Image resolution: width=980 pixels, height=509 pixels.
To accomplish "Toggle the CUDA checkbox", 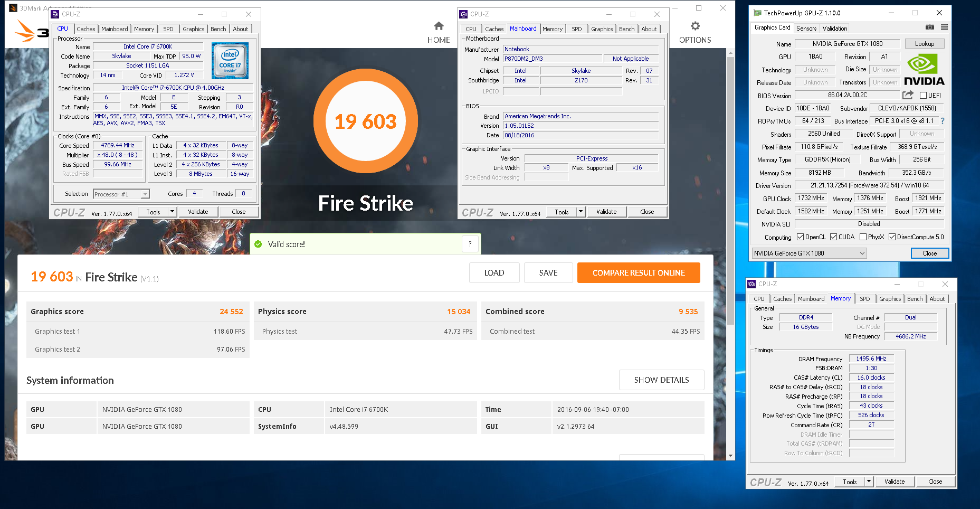I will (833, 237).
